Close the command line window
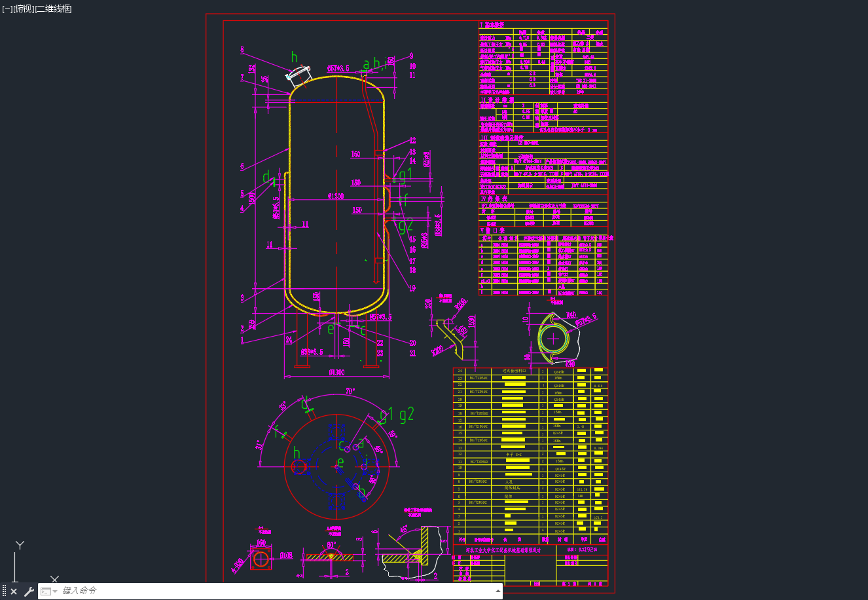This screenshot has height=600, width=868. click(x=14, y=591)
